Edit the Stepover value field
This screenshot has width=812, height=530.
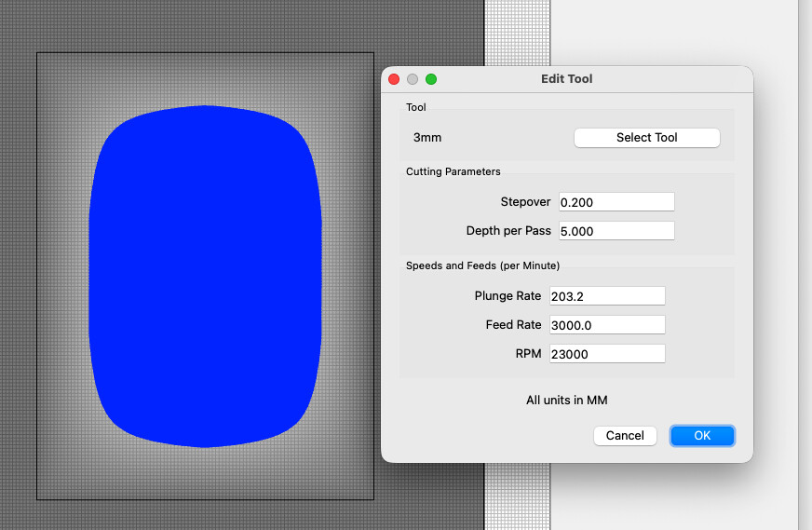click(616, 202)
